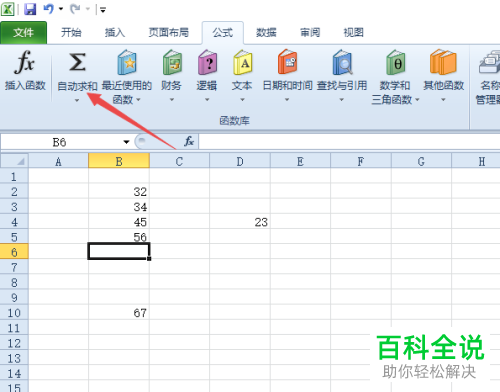Select the 公式 (Formulas) tab

coord(223,33)
